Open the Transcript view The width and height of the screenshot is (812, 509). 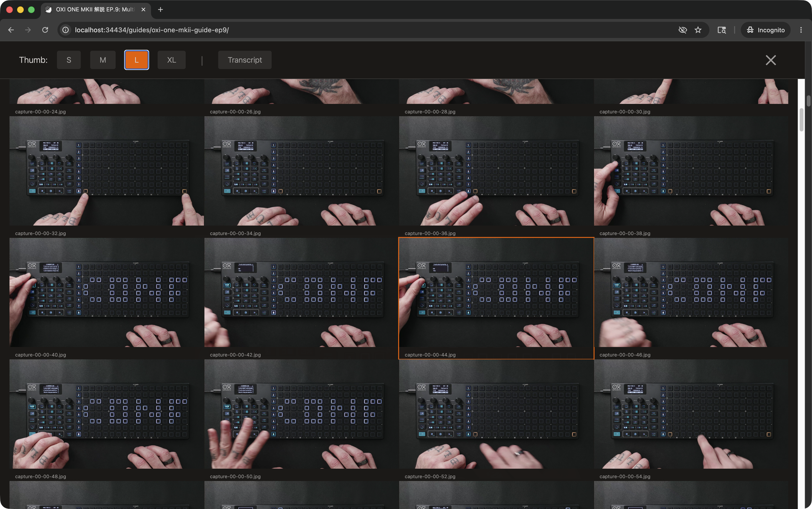[245, 60]
